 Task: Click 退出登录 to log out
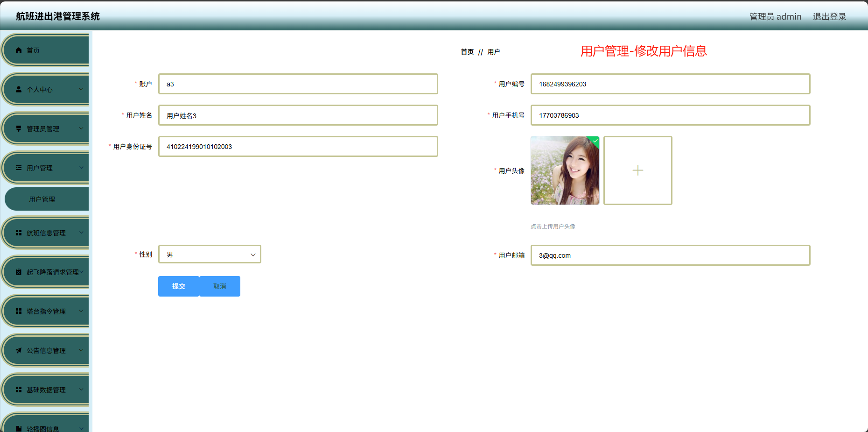pos(829,16)
